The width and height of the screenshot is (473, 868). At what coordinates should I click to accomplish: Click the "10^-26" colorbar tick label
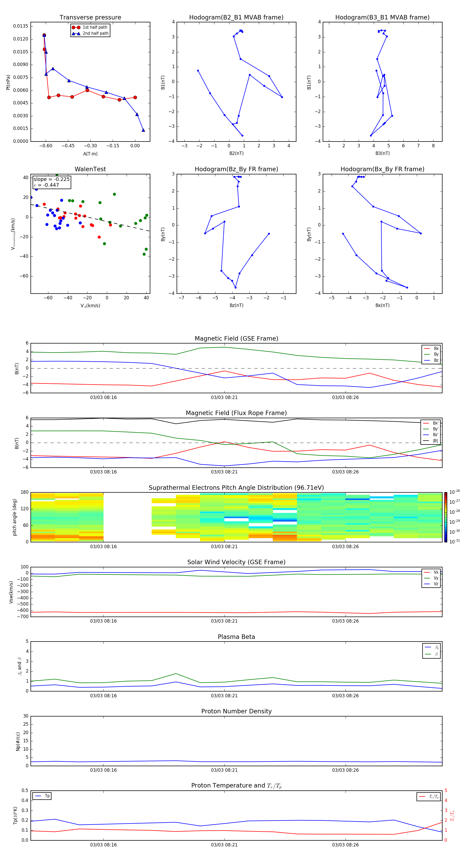[455, 492]
